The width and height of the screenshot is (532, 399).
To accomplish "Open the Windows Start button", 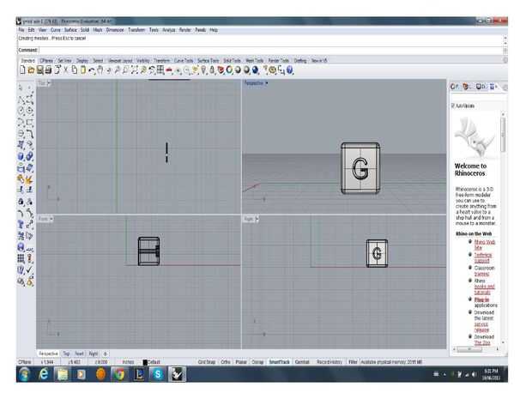I will [24, 375].
